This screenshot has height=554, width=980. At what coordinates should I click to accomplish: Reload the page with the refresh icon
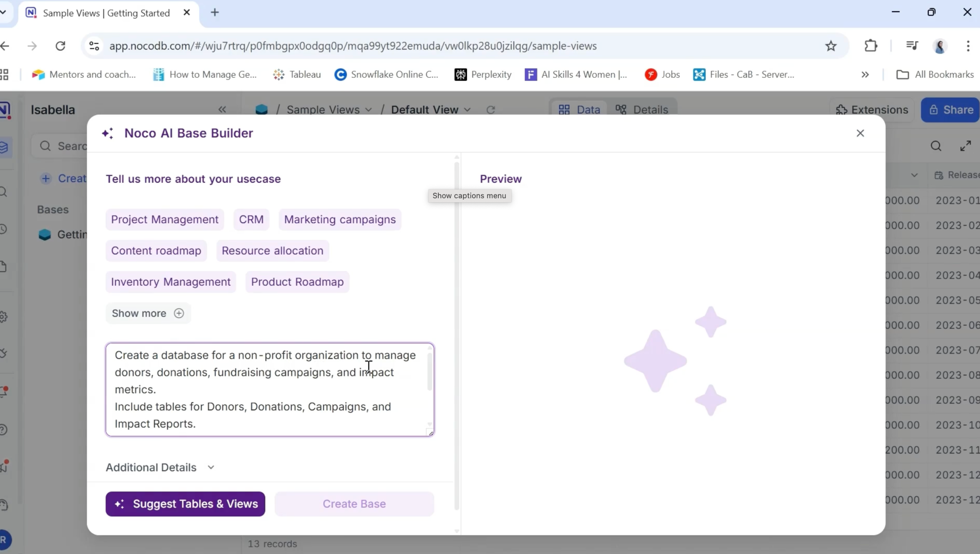coord(60,46)
